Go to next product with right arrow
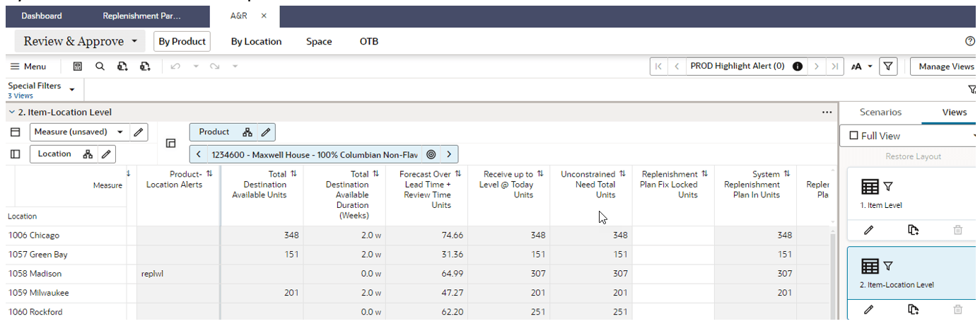Screen dimensions: 980x331 tap(448, 154)
